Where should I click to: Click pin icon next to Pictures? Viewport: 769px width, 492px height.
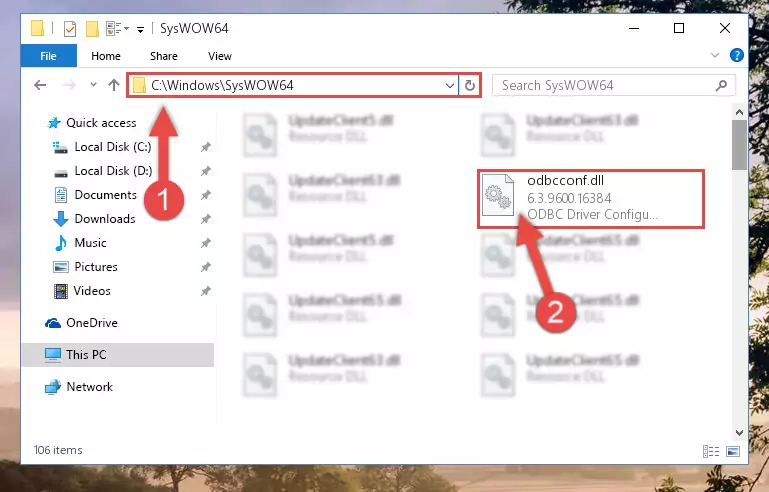point(205,267)
